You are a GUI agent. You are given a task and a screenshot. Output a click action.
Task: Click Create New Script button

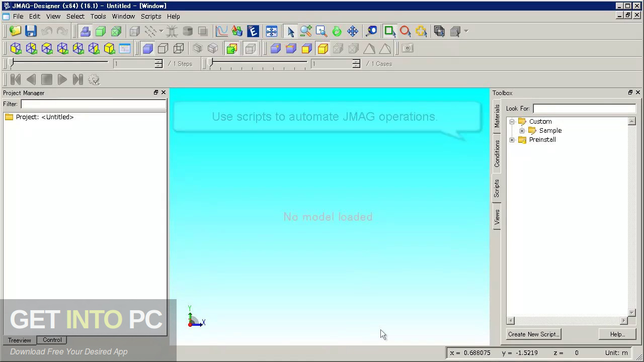click(x=533, y=334)
